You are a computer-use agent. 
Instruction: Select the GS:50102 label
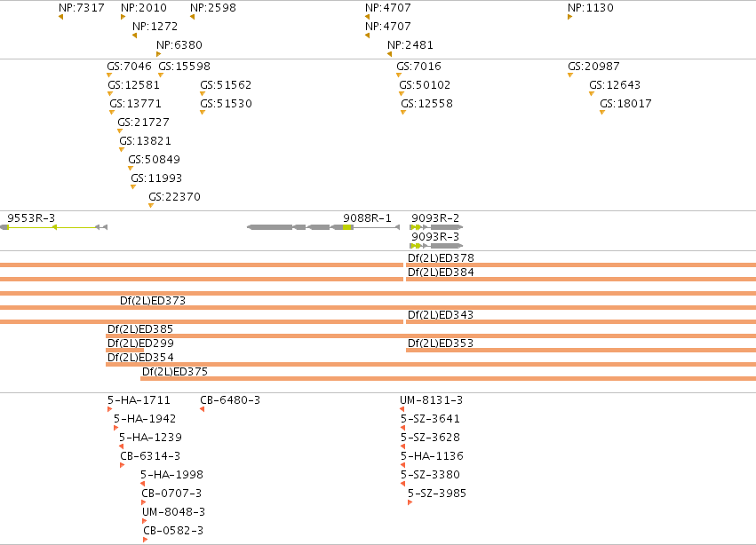coord(425,85)
